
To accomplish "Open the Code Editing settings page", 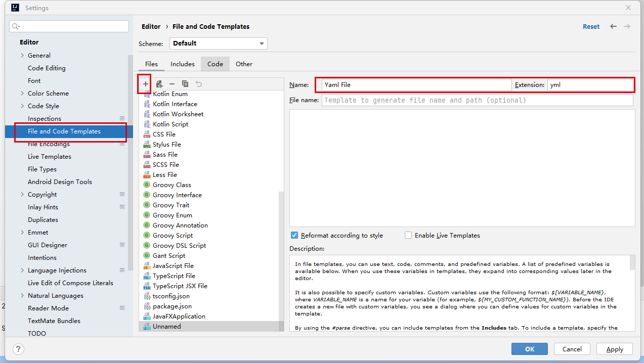I will (47, 68).
